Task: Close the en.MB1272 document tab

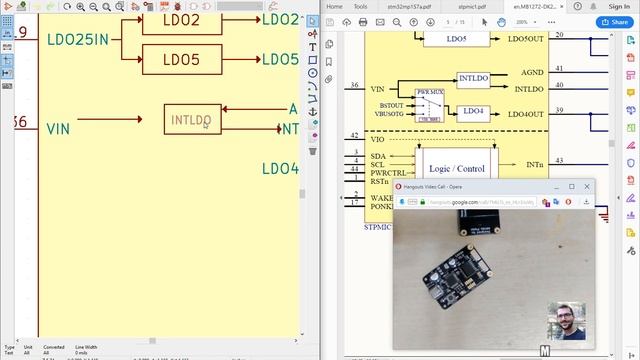Action: coord(562,7)
